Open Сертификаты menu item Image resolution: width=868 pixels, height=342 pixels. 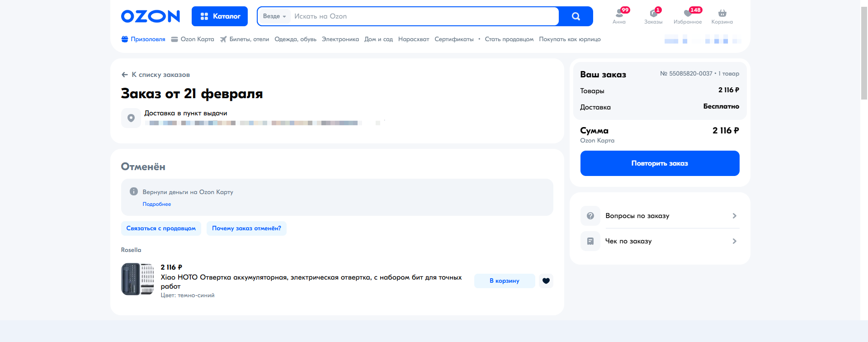[454, 39]
